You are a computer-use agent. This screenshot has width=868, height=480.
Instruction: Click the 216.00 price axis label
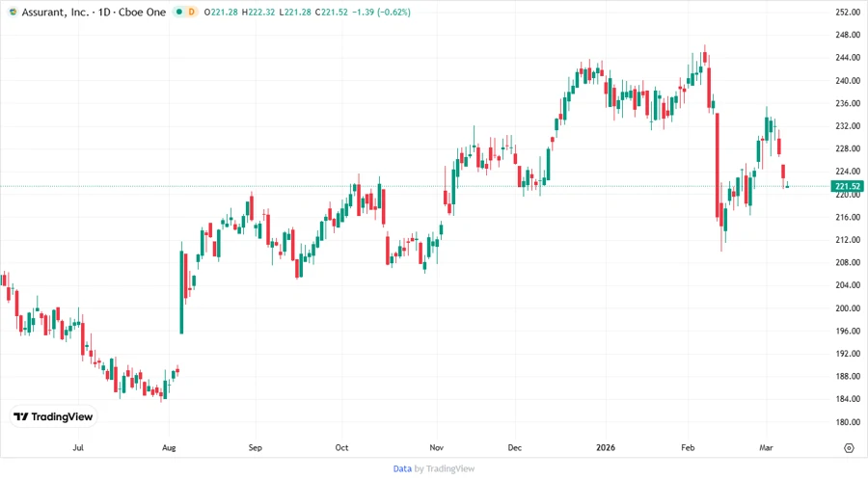tap(848, 217)
